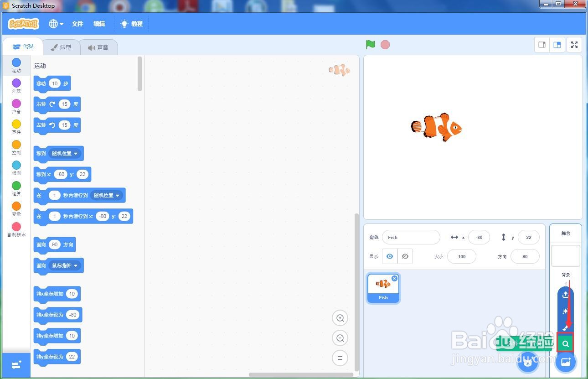Edit the sprite x value -80
This screenshot has width=588, height=379.
pos(479,237)
